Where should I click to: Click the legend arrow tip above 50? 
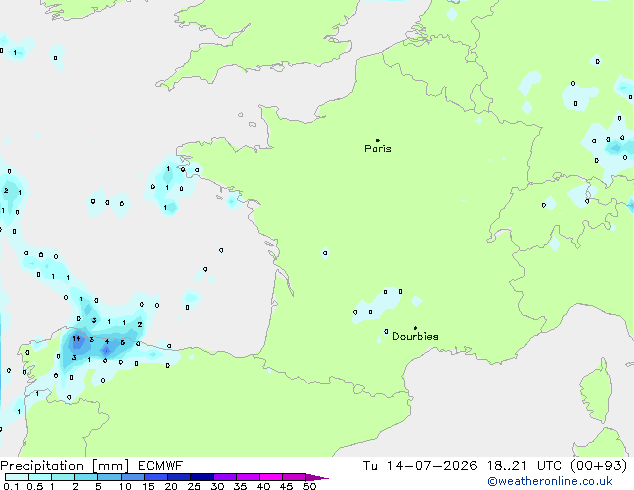[317, 477]
